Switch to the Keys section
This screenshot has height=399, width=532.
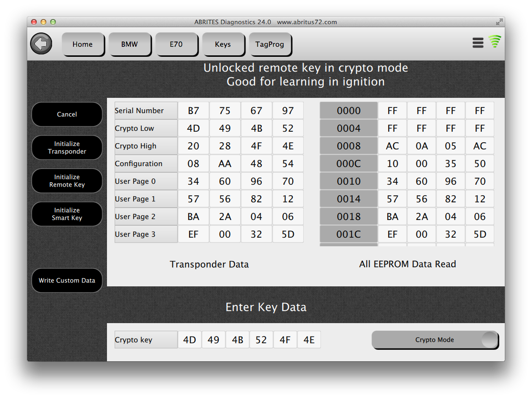click(223, 44)
